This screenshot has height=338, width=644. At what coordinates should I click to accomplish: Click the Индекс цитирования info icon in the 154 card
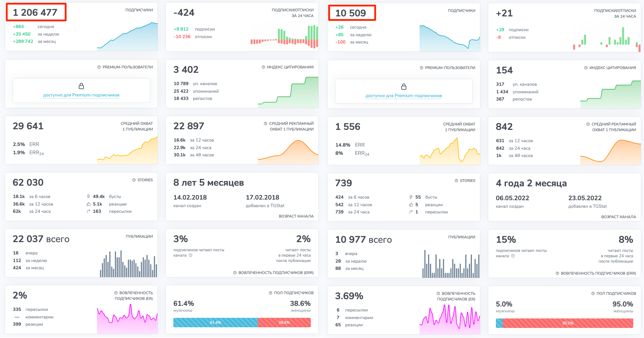click(x=586, y=68)
